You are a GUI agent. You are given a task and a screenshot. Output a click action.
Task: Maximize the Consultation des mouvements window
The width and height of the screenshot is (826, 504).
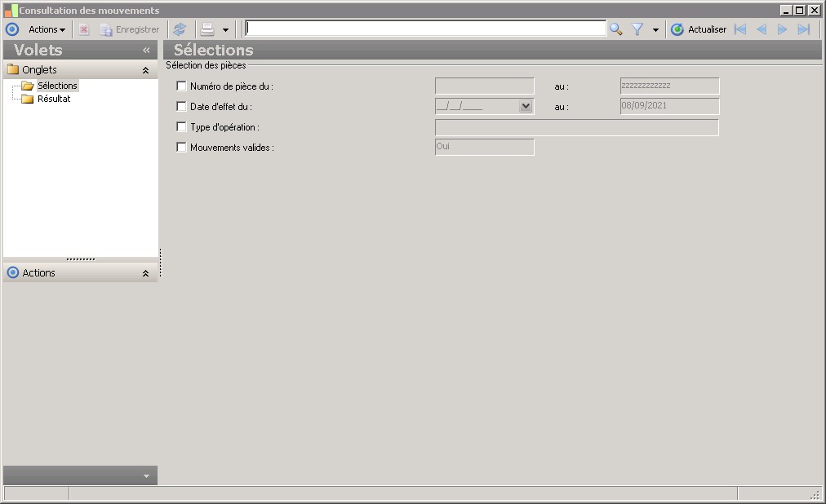tap(800, 10)
